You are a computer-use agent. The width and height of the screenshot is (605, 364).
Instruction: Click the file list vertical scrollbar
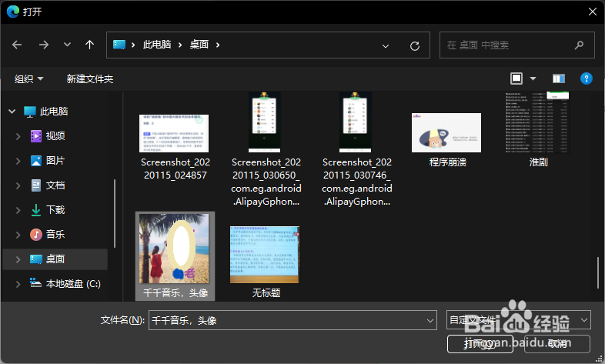coord(598,273)
